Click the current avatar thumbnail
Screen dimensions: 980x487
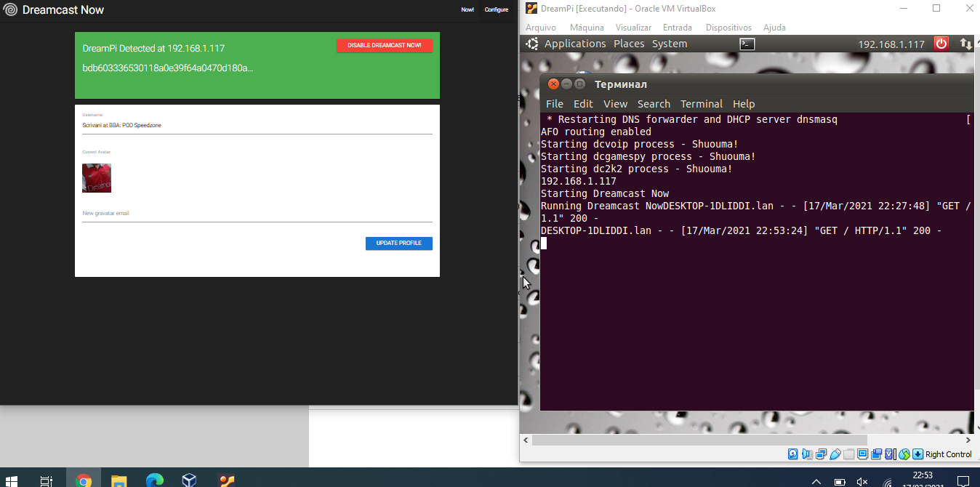(97, 178)
